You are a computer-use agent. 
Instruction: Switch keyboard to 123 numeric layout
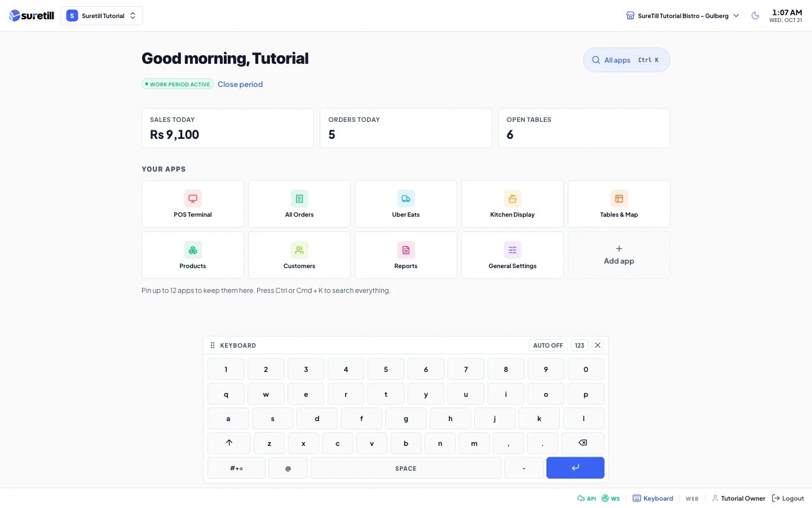pos(580,345)
